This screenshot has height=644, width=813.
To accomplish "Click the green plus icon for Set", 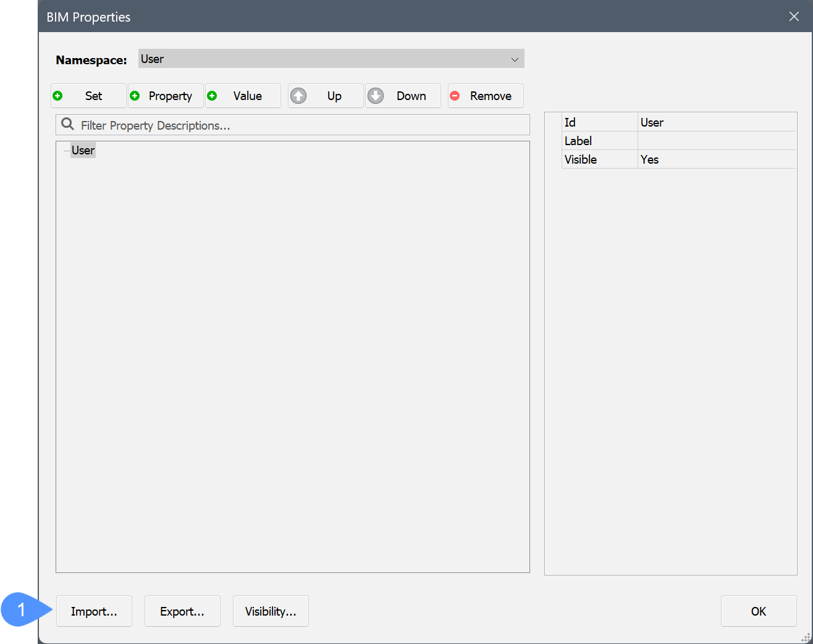I will pyautogui.click(x=58, y=96).
